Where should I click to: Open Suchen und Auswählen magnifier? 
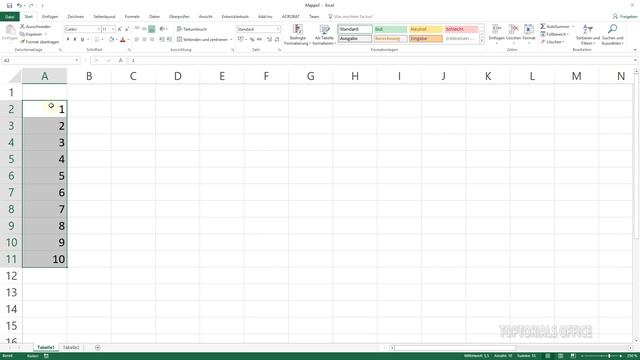(x=612, y=35)
